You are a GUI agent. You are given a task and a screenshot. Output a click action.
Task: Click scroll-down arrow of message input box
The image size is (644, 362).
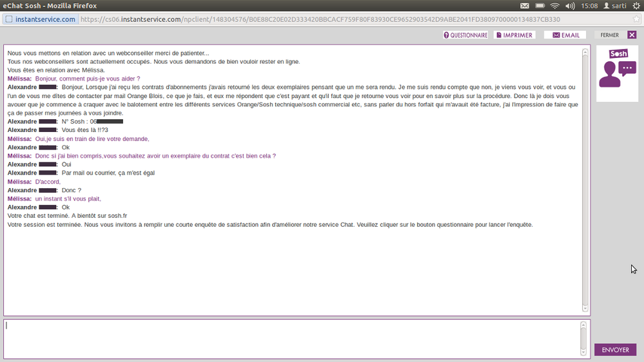pos(583,352)
